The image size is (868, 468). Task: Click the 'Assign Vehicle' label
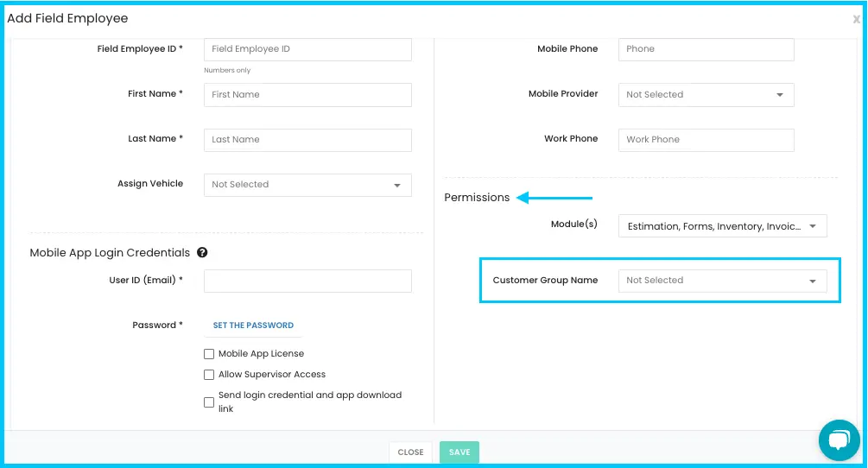[x=150, y=184]
